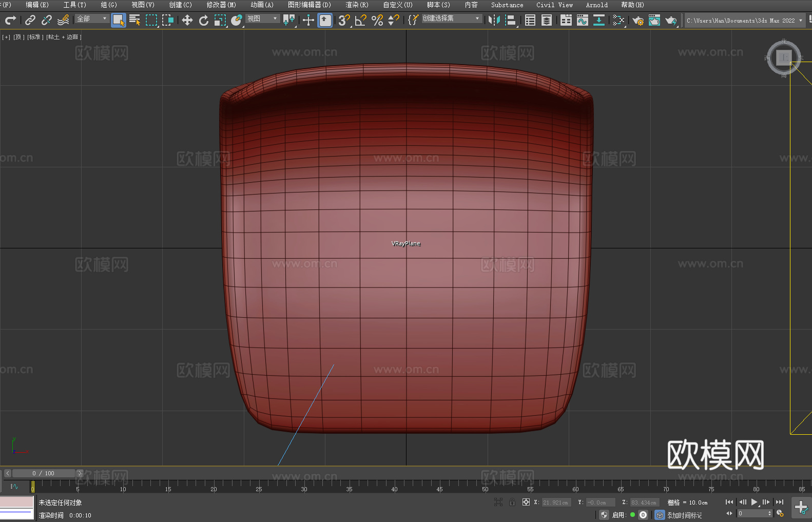Select the Unlink Selection tool

pyautogui.click(x=47, y=20)
